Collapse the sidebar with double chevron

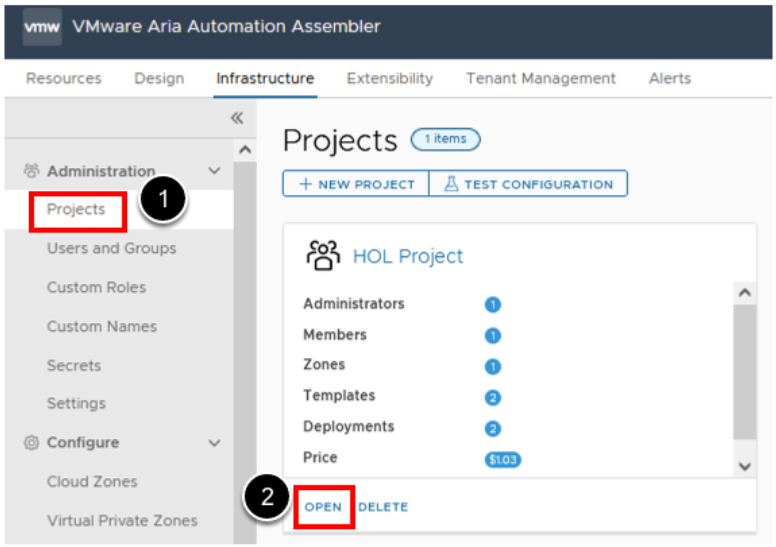tap(237, 118)
